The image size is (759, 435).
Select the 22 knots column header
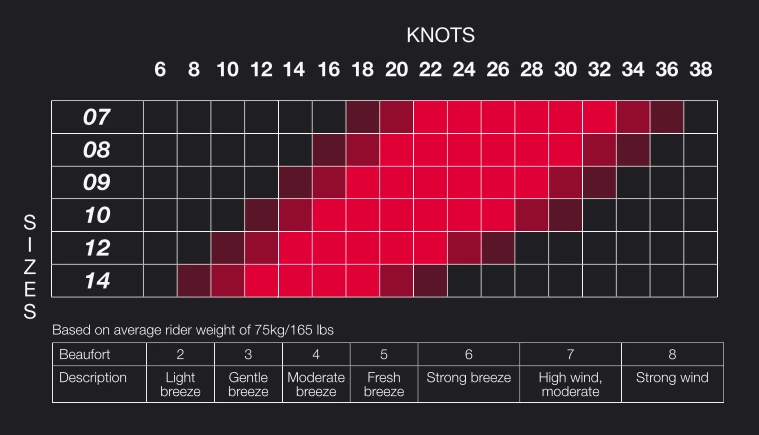[x=430, y=71]
